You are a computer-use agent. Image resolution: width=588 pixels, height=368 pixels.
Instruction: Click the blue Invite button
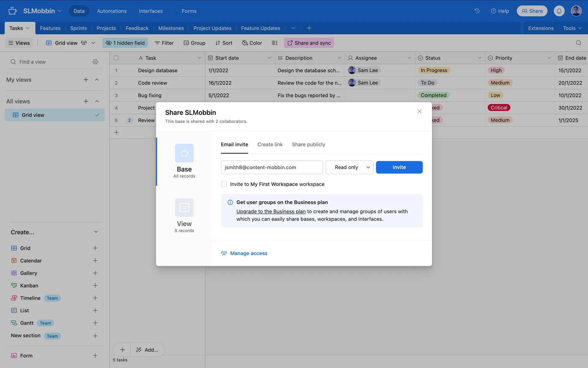coord(399,167)
